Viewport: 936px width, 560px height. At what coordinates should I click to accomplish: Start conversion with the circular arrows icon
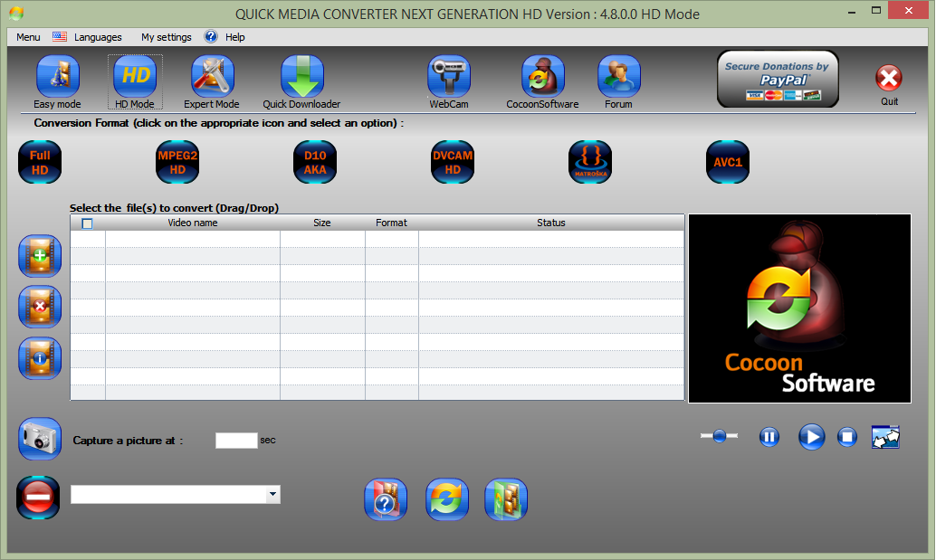[447, 499]
